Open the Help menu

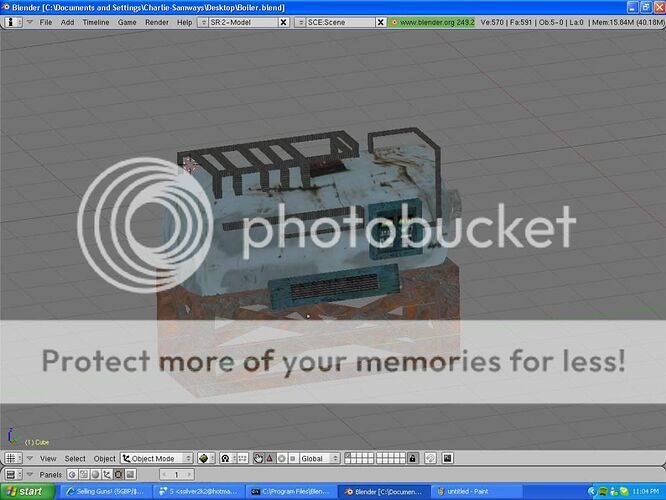pyautogui.click(x=184, y=22)
